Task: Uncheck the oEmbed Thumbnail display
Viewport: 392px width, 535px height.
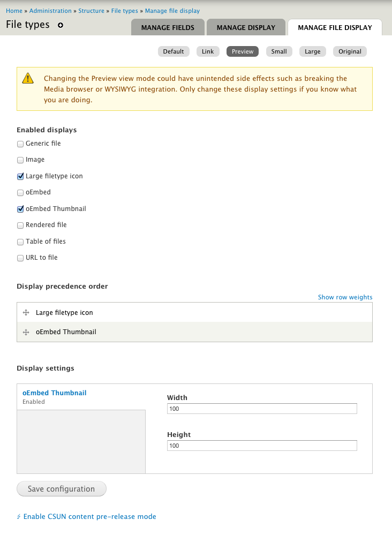Action: click(x=20, y=209)
